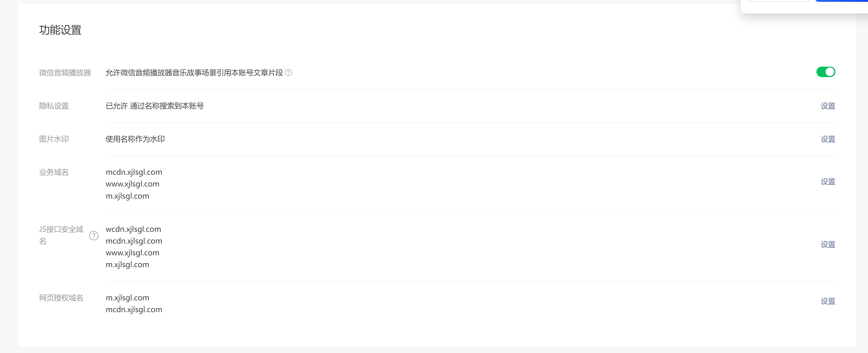The width and height of the screenshot is (868, 353).
Task: Click 设置 in the 业务域名 row
Action: [827, 181]
